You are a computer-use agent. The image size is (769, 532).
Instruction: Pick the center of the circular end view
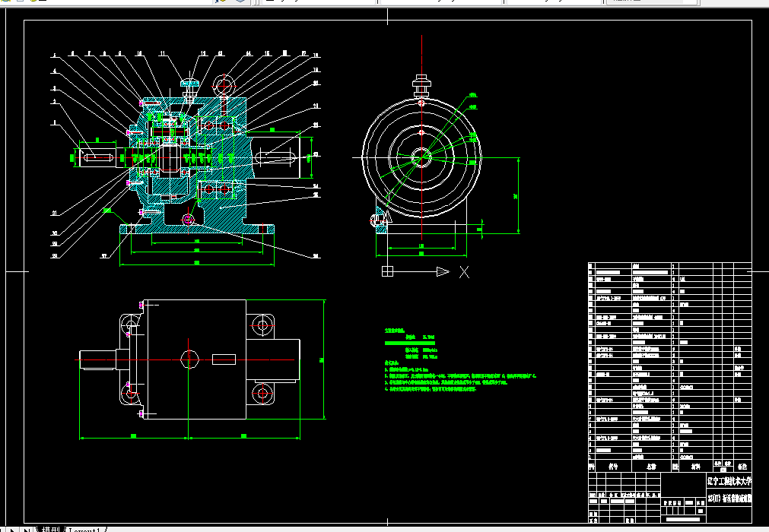pyautogui.click(x=421, y=158)
